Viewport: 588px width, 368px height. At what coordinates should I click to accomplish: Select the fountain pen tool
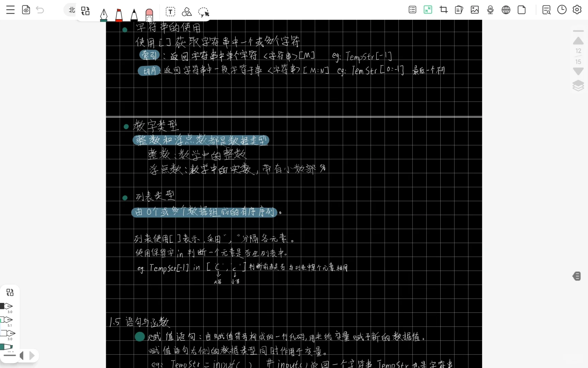[x=104, y=14]
